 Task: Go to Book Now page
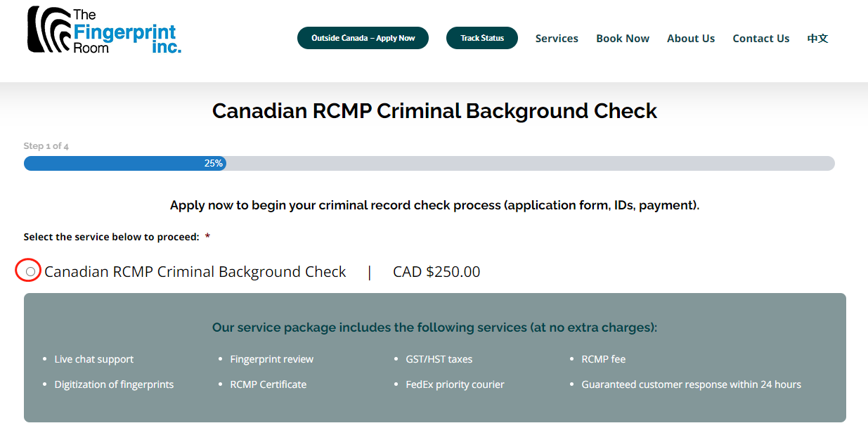[623, 39]
